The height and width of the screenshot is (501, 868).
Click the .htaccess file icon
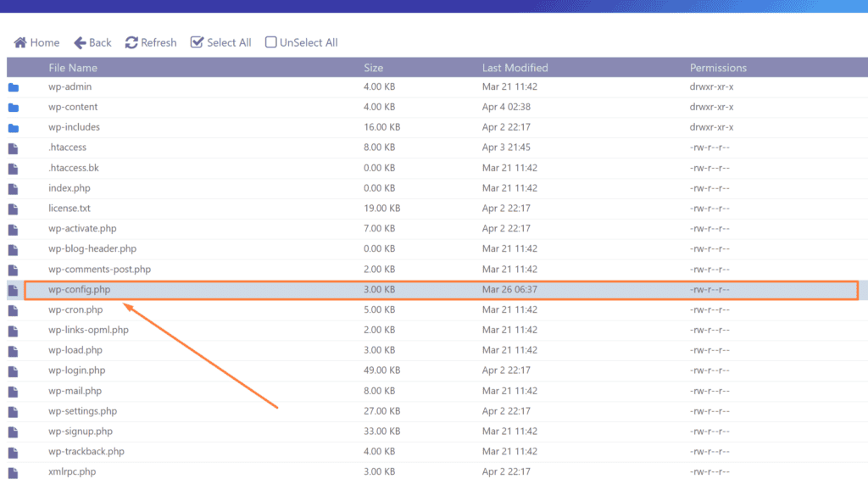click(x=14, y=148)
